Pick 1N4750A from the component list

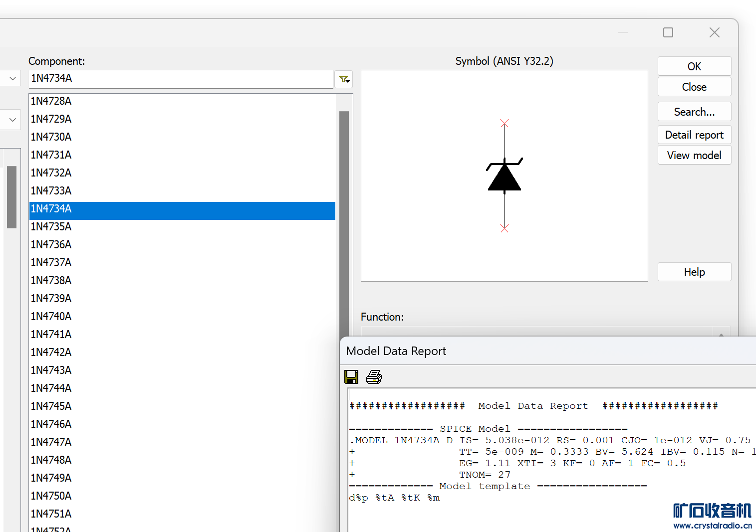51,496
